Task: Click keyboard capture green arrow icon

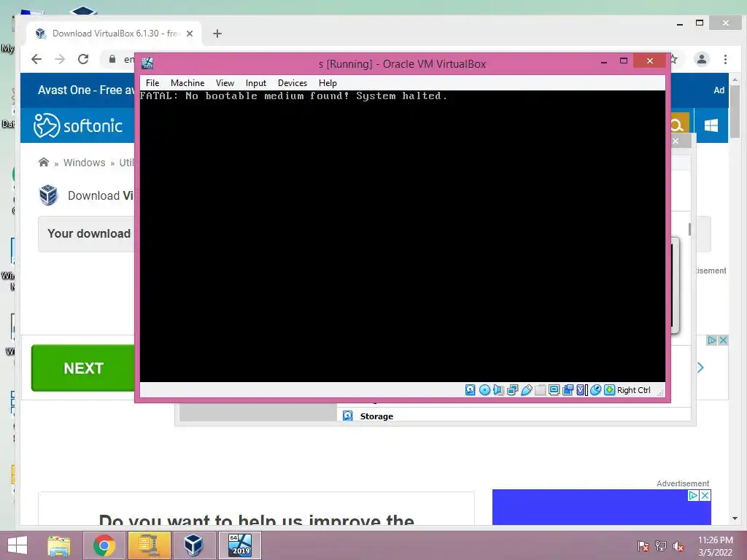Action: [x=609, y=390]
